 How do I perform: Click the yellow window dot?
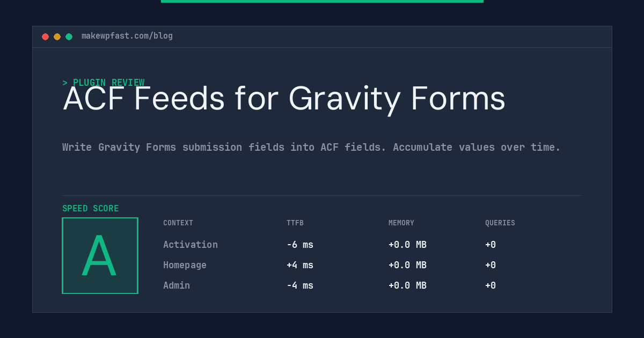click(x=57, y=36)
